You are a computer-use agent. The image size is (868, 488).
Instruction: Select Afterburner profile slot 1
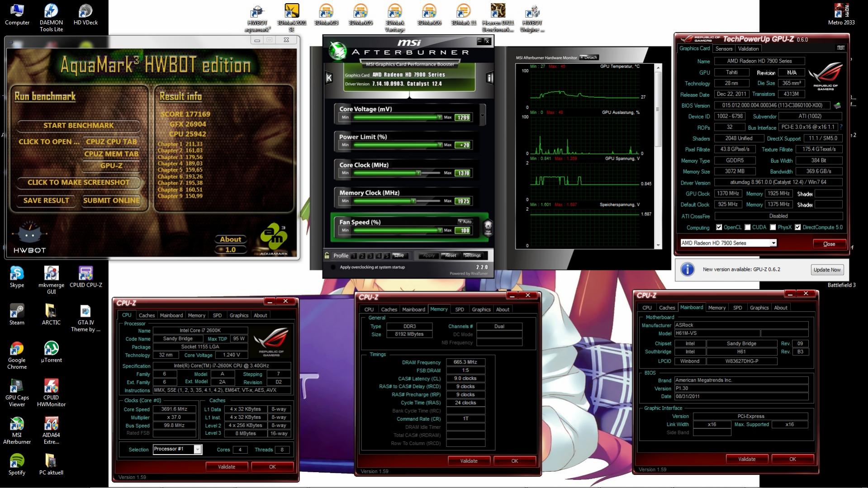click(x=354, y=256)
